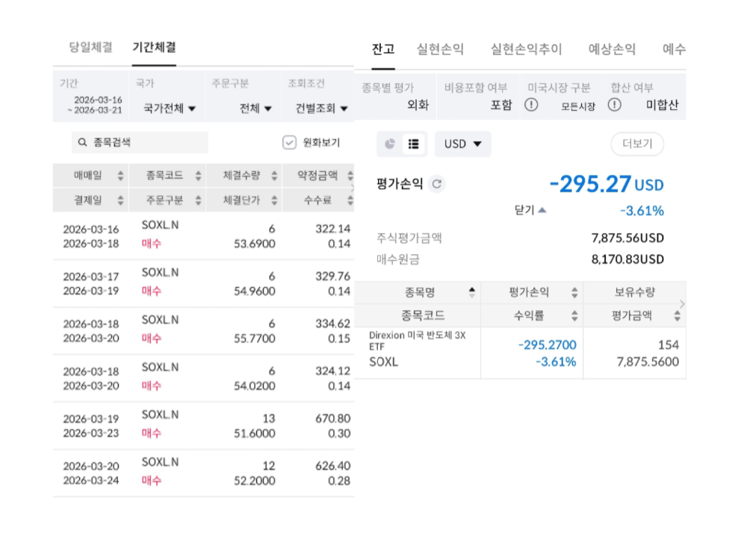The image size is (756, 548).
Task: Select the 2026-03-17 SOXL.N trade row
Action: click(203, 283)
